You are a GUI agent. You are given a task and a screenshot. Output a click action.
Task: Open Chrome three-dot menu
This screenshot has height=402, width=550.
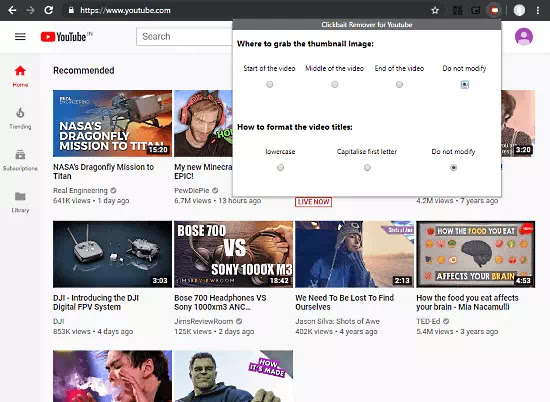(538, 11)
